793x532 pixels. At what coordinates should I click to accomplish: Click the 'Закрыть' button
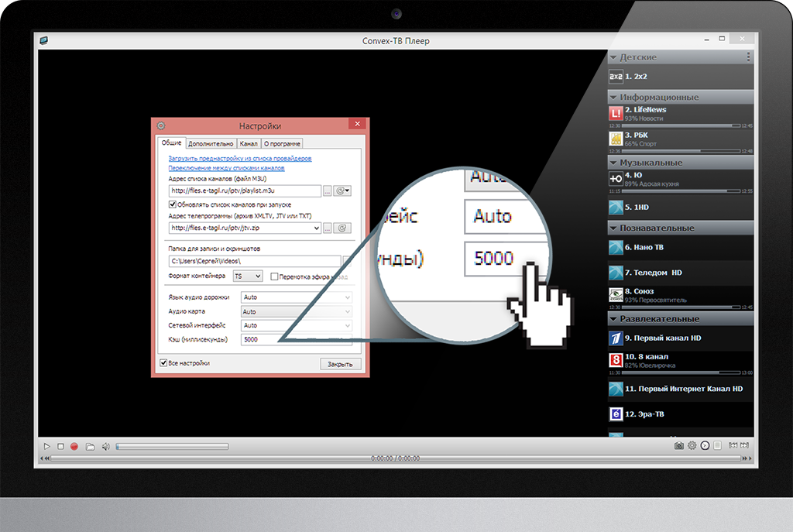pos(340,364)
